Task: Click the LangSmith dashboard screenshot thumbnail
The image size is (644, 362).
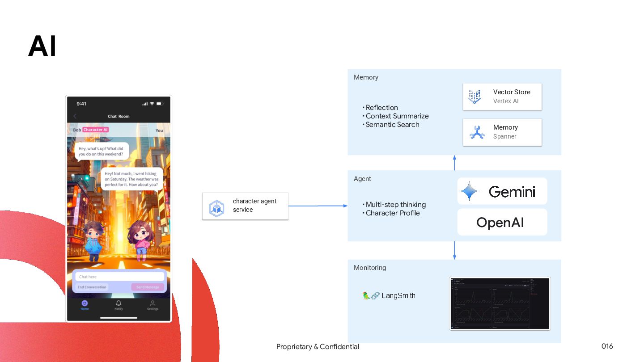Action: 500,303
